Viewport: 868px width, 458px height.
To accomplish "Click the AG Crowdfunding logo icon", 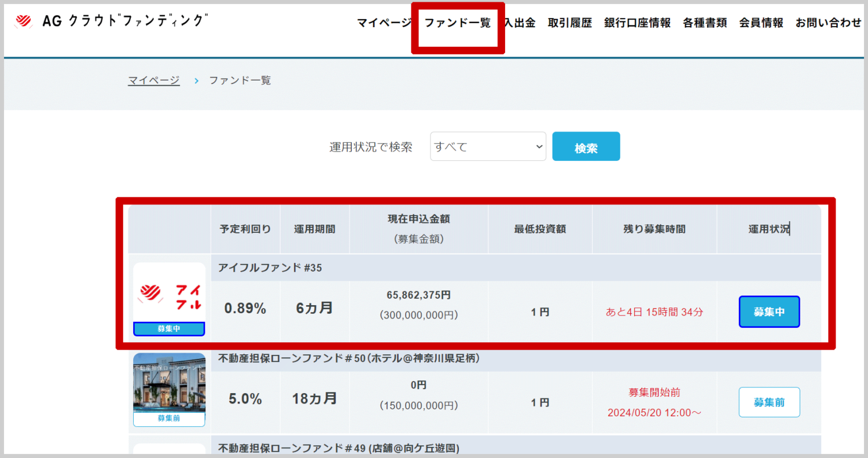I will tap(24, 22).
